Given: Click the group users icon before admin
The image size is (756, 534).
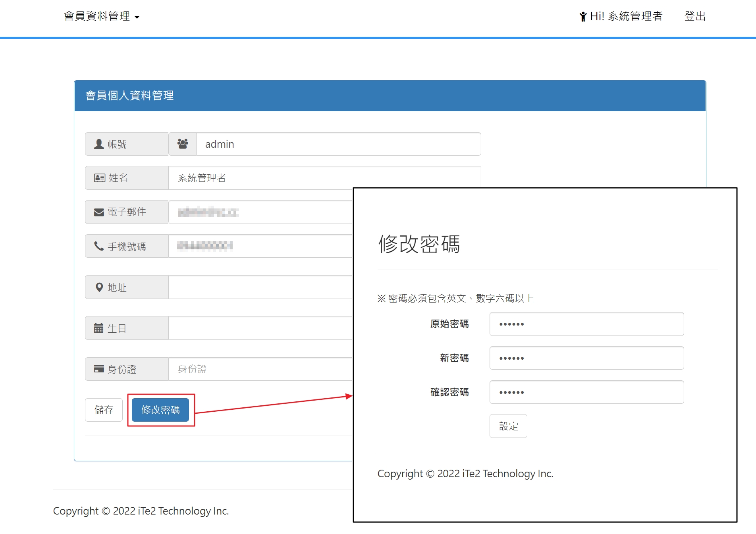Looking at the screenshot, I should pyautogui.click(x=183, y=144).
